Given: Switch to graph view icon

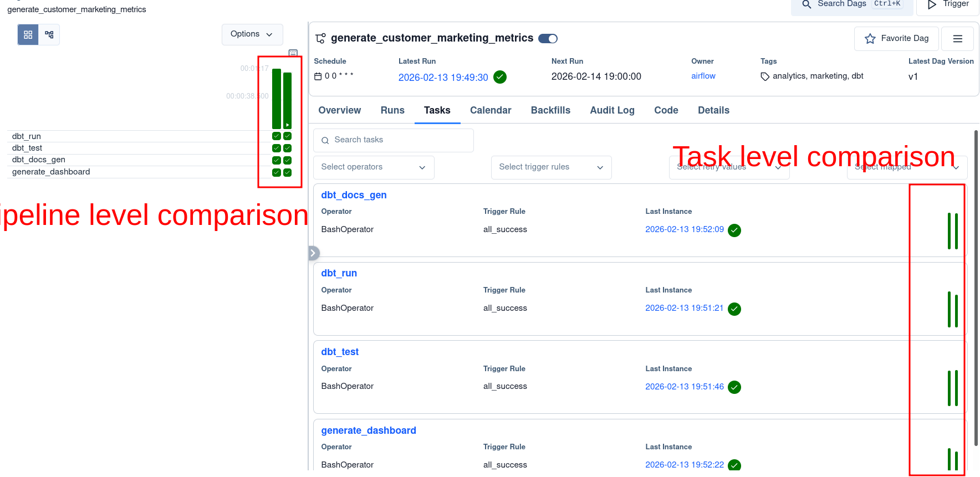Looking at the screenshot, I should (49, 35).
